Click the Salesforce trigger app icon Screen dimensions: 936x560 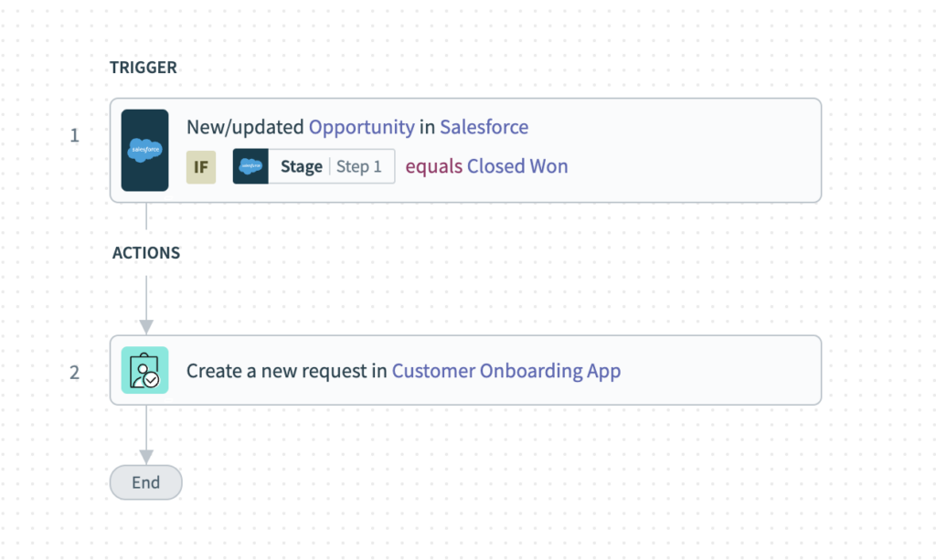coord(144,148)
